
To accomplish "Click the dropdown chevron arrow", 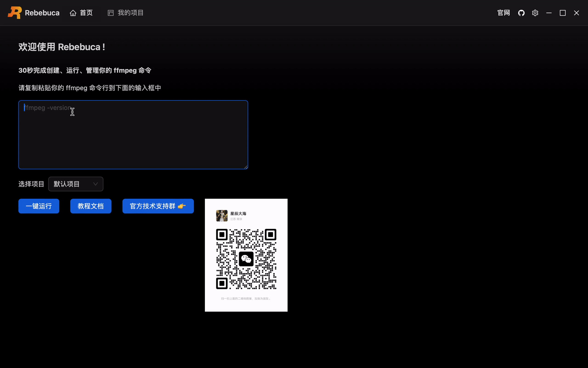I will 96,184.
